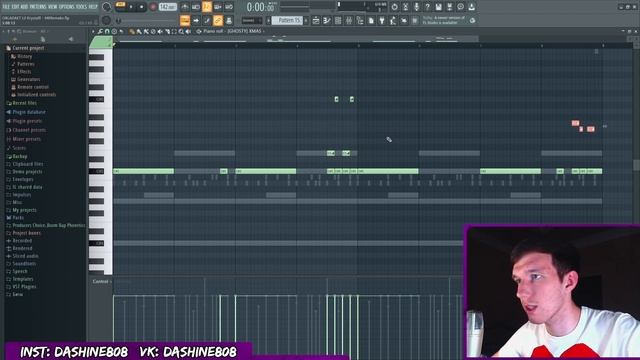This screenshot has height=360, width=640.
Task: Click the 142 tempo display
Action: pyautogui.click(x=168, y=7)
